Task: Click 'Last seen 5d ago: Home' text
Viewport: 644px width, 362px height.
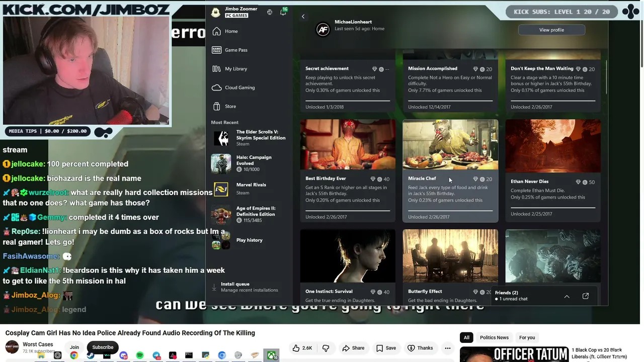Action: coord(359,29)
